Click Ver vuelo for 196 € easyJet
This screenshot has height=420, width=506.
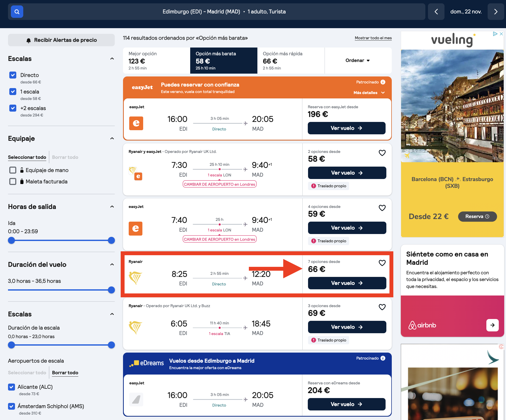[347, 128]
